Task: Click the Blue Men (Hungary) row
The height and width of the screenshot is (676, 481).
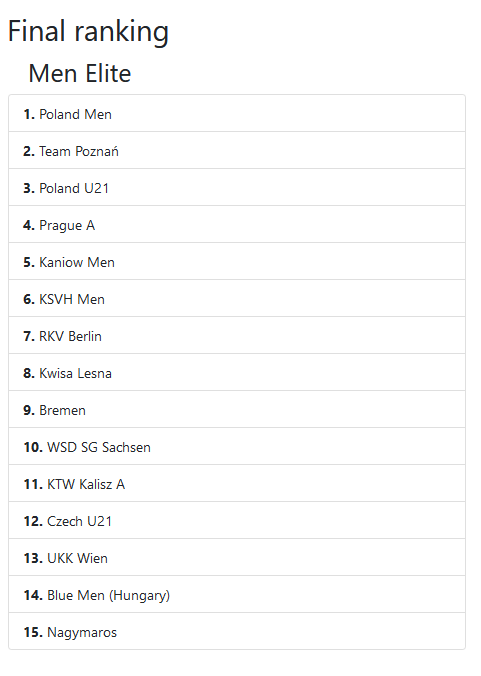Action: pos(237,595)
